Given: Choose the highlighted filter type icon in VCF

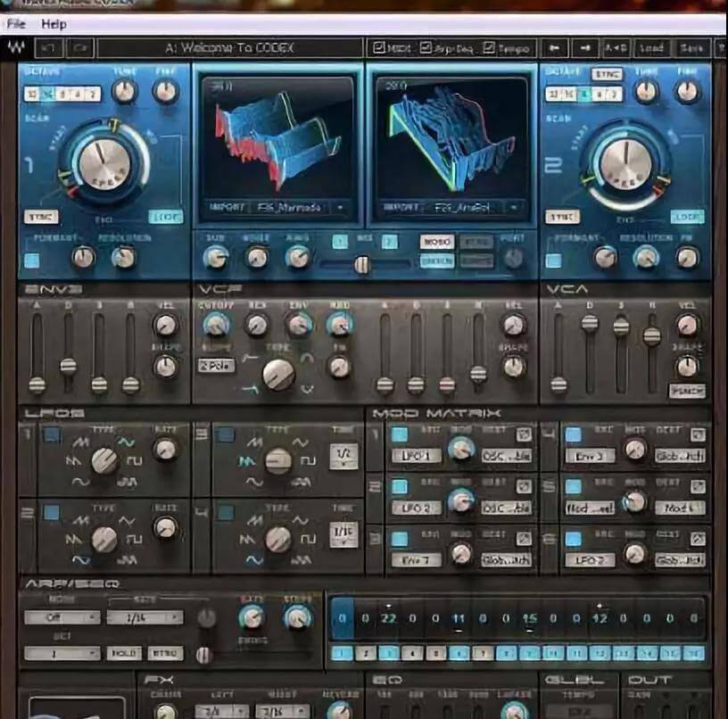Looking at the screenshot, I should [x=250, y=389].
